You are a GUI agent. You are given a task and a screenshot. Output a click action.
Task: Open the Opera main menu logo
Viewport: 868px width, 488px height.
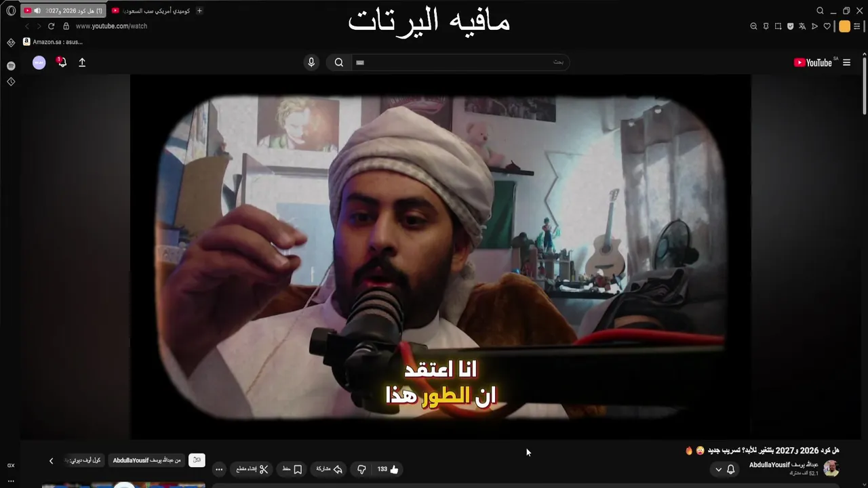click(11, 11)
